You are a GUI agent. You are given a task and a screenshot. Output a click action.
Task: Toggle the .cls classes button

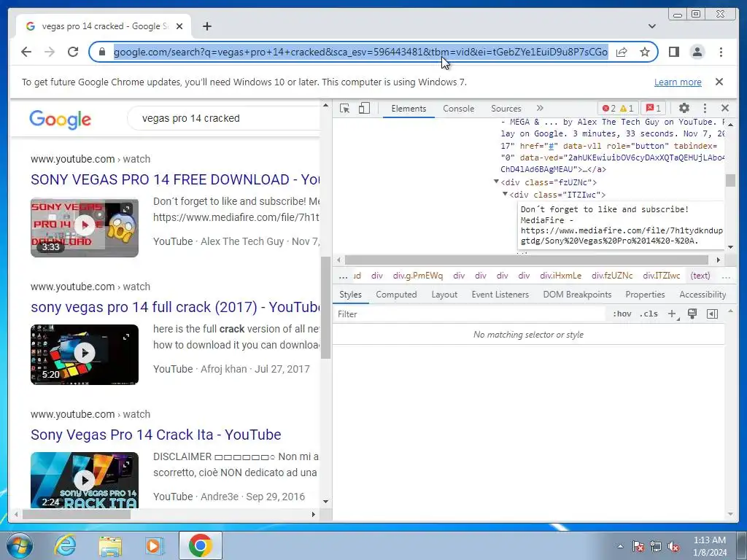click(649, 314)
